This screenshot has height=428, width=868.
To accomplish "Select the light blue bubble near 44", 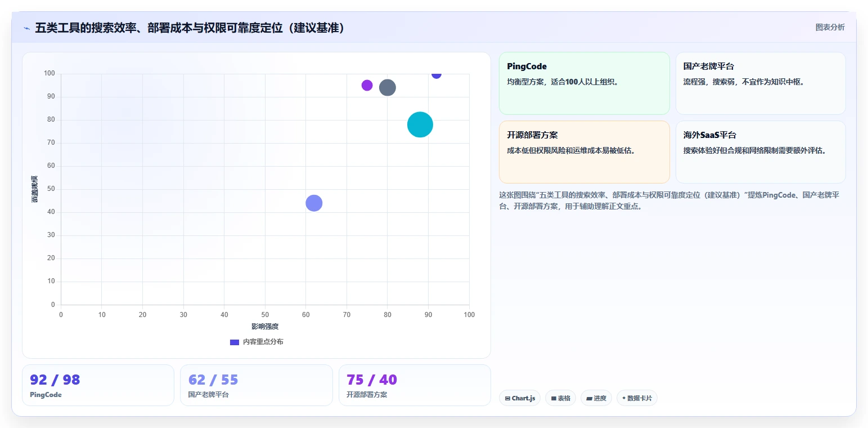I will [x=314, y=203].
